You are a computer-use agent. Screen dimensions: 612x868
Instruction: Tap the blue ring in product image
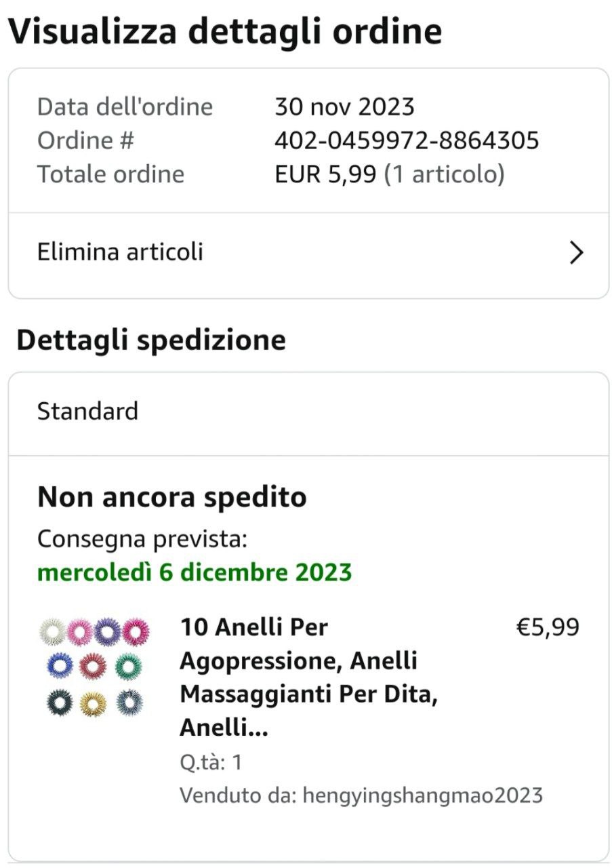click(x=58, y=667)
